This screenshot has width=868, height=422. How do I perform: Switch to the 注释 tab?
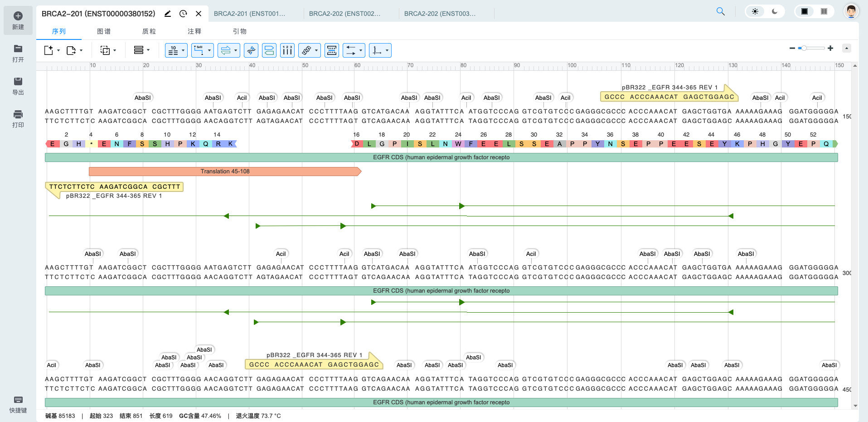click(194, 31)
